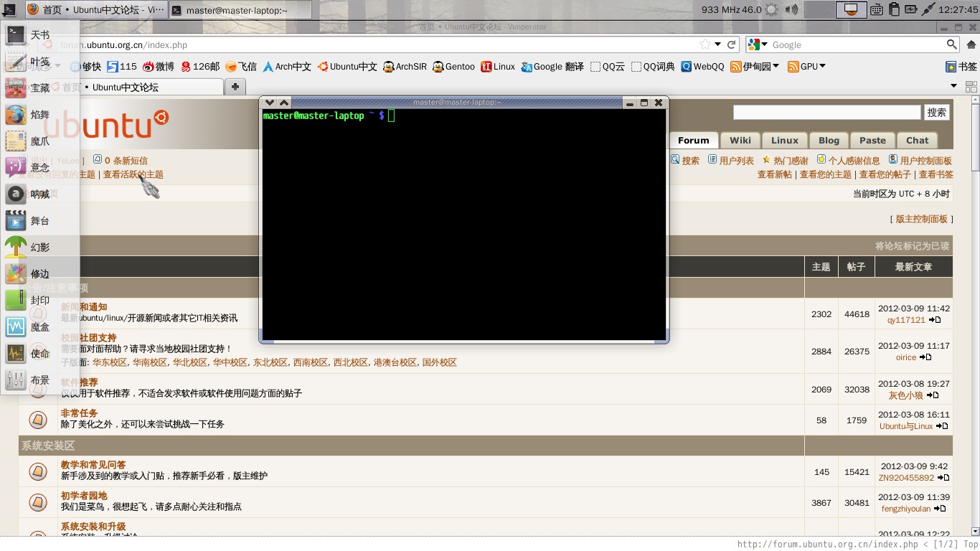
Task: Click the second workspace in the panel pager
Action: (850, 10)
